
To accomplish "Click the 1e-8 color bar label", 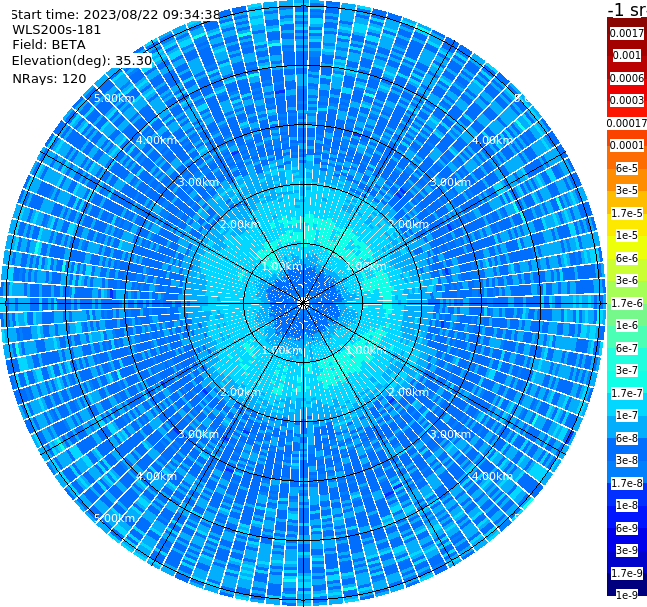I will (627, 505).
